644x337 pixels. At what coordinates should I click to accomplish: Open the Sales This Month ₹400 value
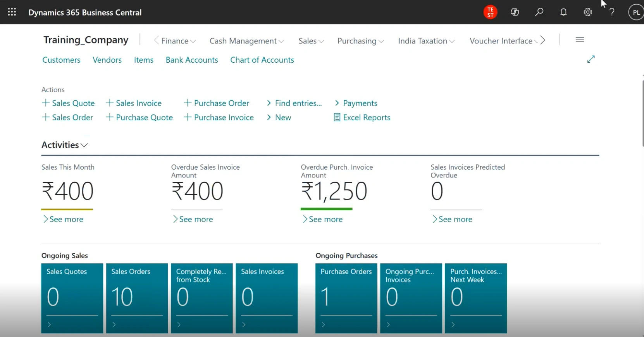67,191
